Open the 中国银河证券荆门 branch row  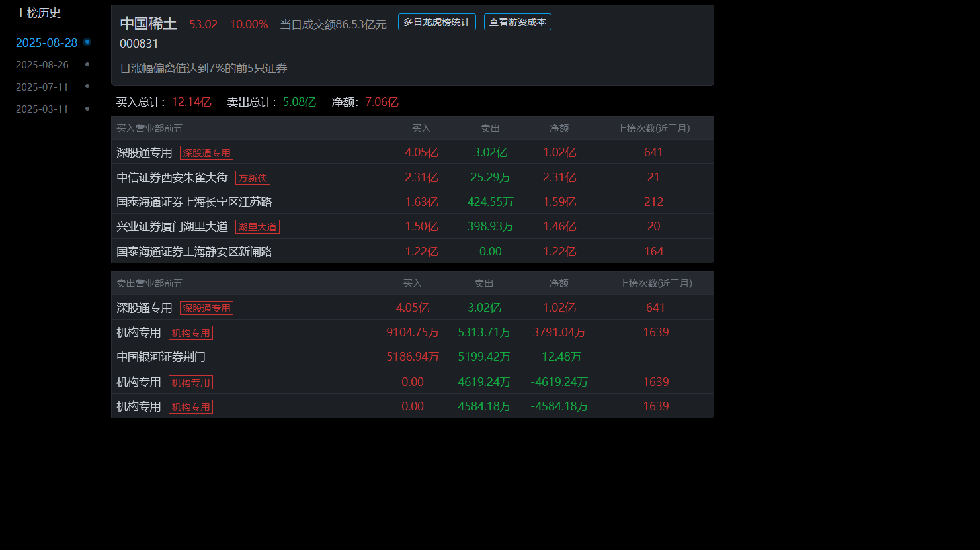pyautogui.click(x=412, y=357)
